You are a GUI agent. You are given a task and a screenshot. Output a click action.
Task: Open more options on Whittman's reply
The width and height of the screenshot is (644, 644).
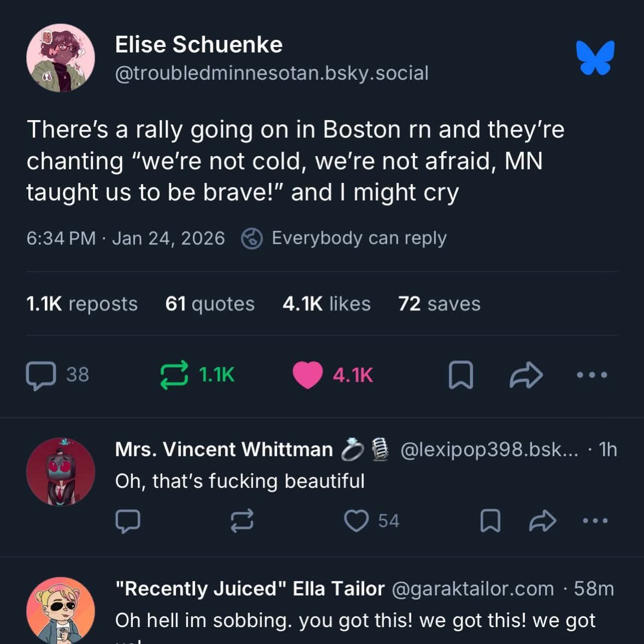595,521
